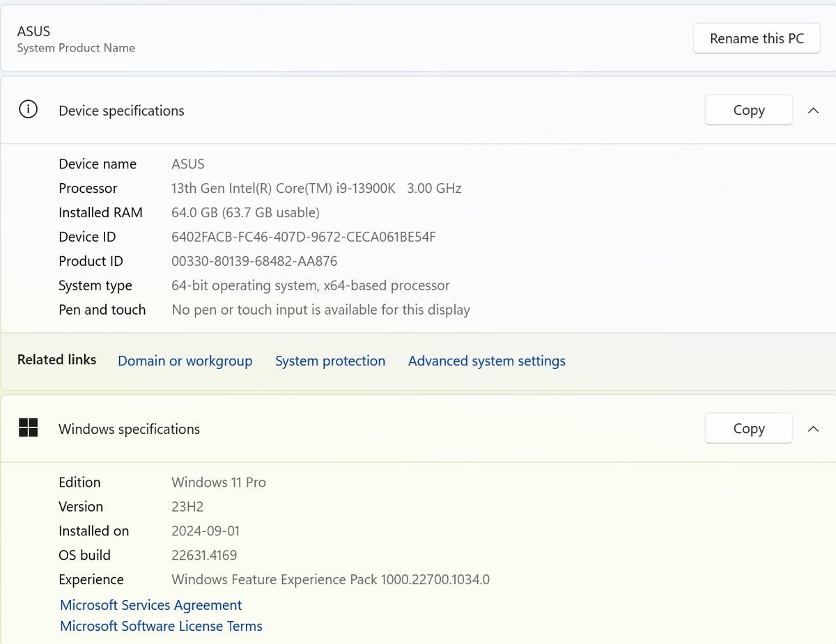
Task: Copy the Device specifications
Action: click(749, 110)
